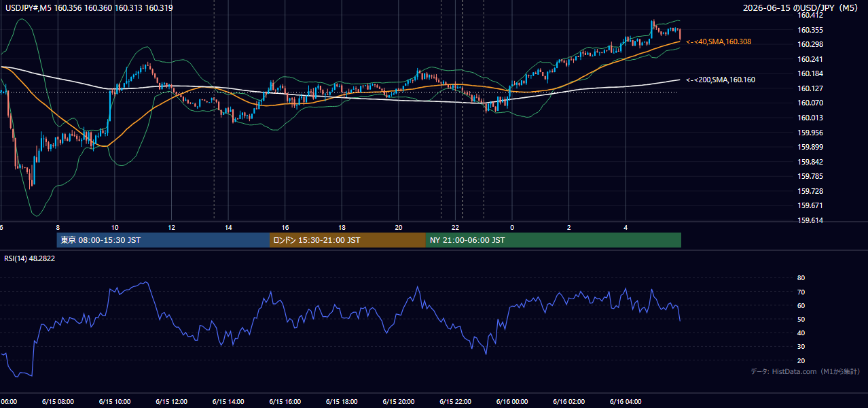Click hour tick 0 under the price chart
868x408 pixels.
pos(512,228)
